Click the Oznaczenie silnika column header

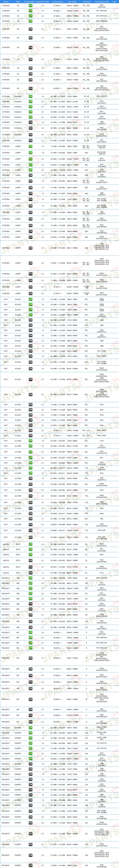tap(102, 2)
